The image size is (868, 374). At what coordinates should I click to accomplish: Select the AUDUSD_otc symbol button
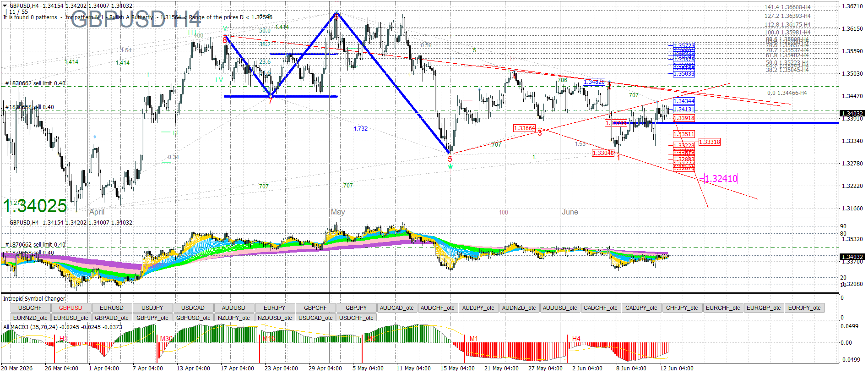pyautogui.click(x=560, y=308)
